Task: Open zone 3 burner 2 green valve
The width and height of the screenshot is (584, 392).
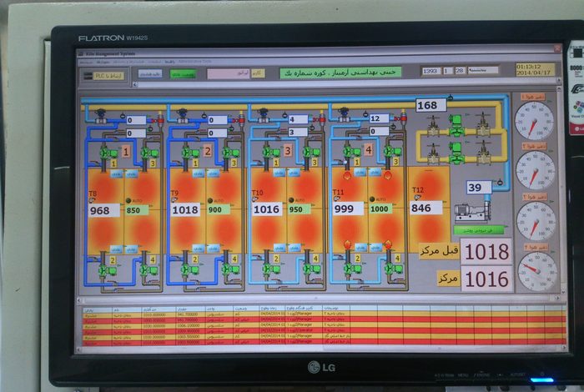Action: (x=271, y=269)
